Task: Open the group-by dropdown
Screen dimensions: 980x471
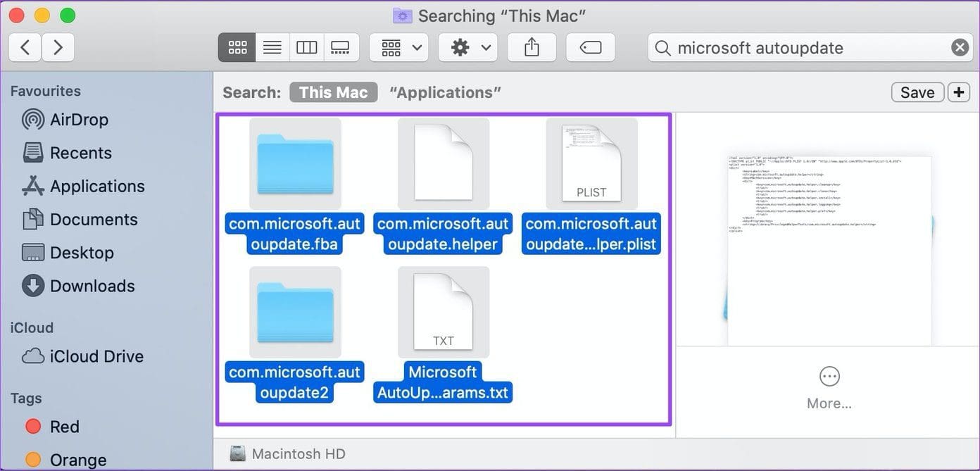Action: point(399,47)
